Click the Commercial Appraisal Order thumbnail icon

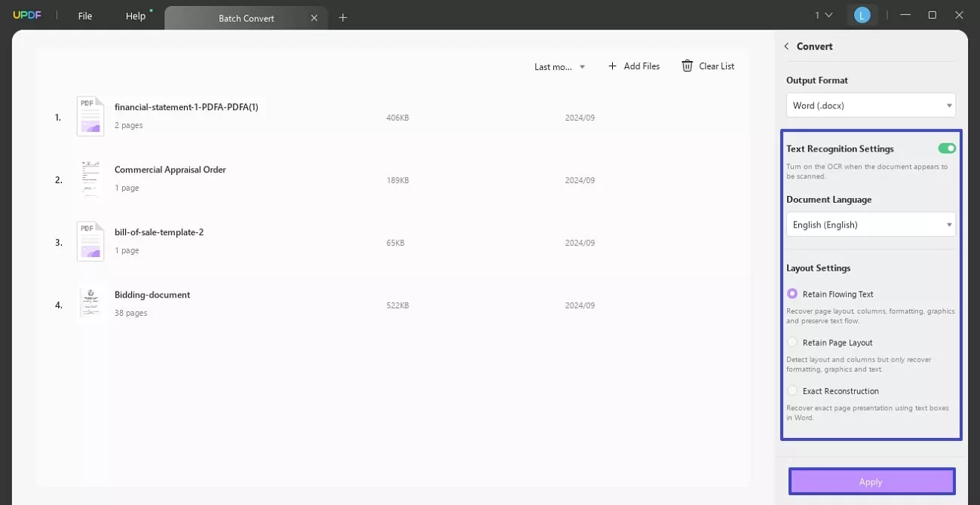[90, 179]
